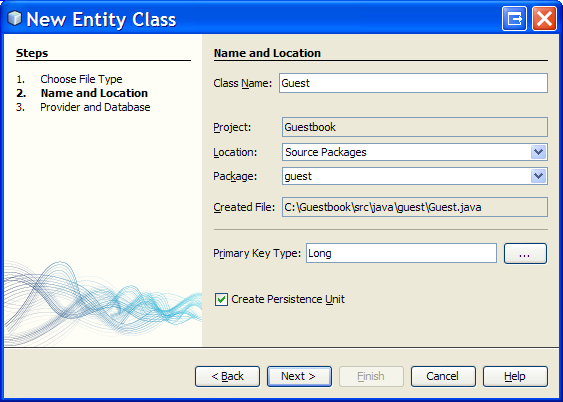Open the Location dropdown arrow

tap(538, 152)
